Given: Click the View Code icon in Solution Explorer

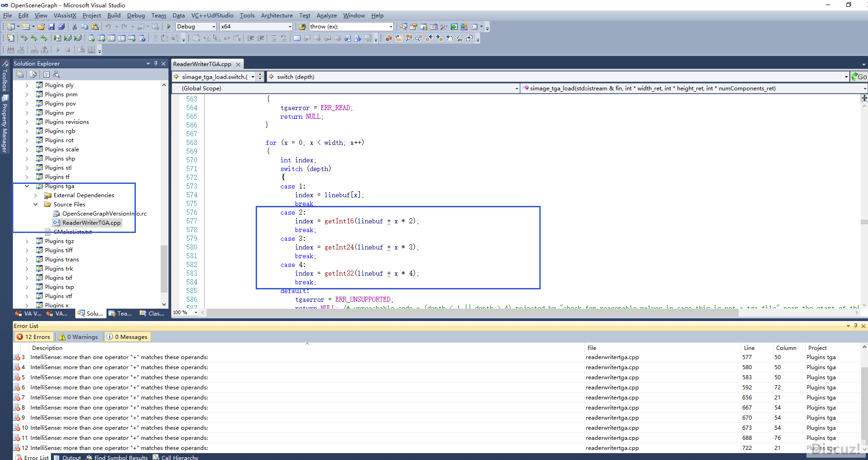Looking at the screenshot, I should [46, 74].
